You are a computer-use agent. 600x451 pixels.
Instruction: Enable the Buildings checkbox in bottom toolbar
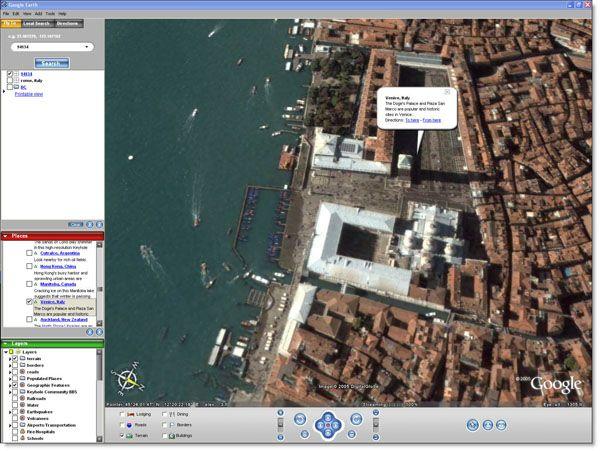tap(165, 435)
